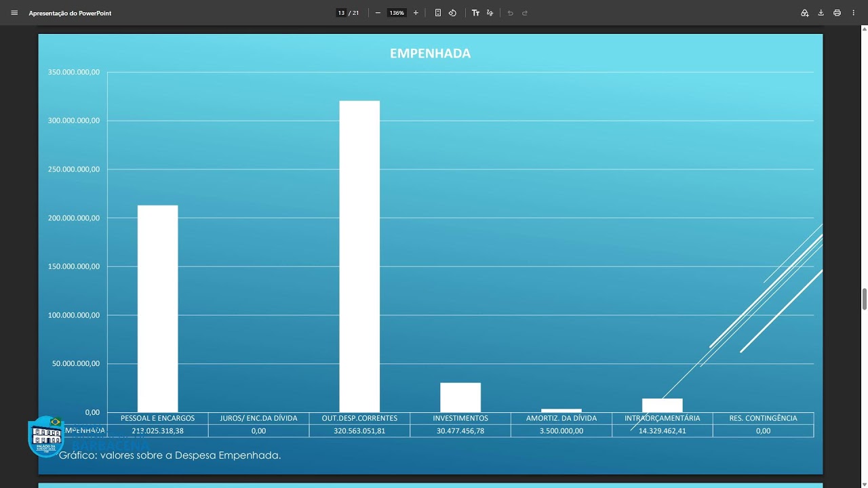This screenshot has width=868, height=488.
Task: Click the page number input field
Action: pyautogui.click(x=341, y=13)
